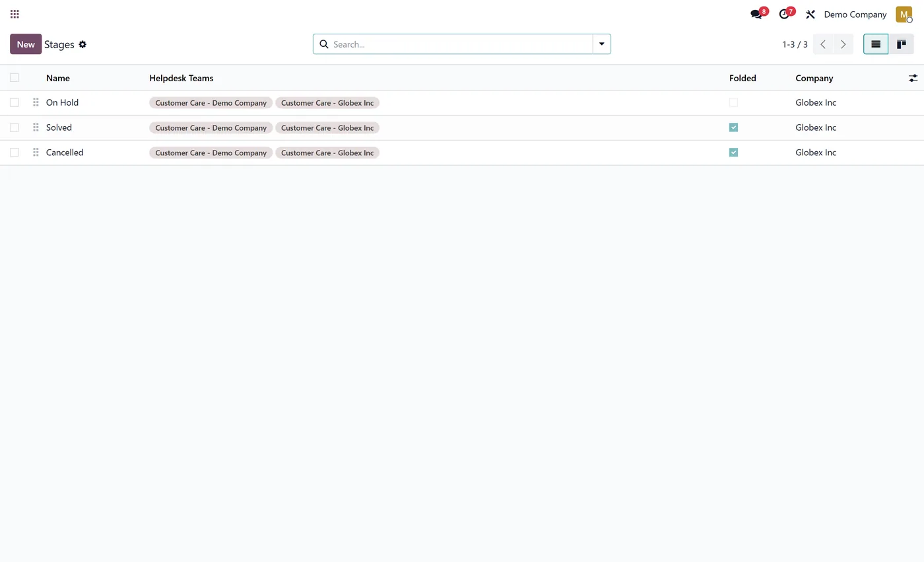924x562 pixels.
Task: Click the search magnifier icon
Action: click(324, 44)
